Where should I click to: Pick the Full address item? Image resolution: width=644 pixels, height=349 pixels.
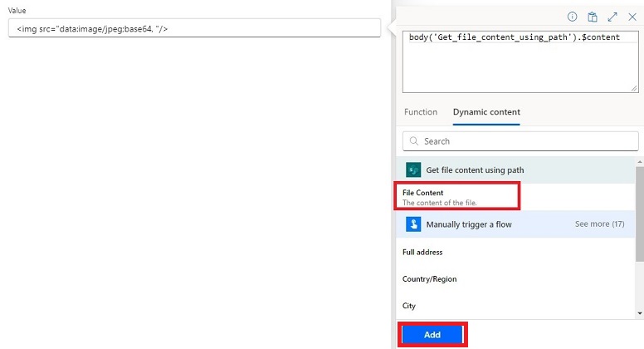point(422,252)
